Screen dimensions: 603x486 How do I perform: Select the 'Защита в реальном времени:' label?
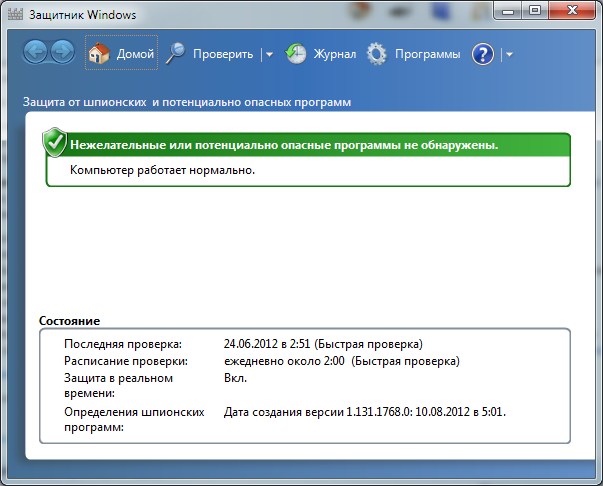point(118,386)
